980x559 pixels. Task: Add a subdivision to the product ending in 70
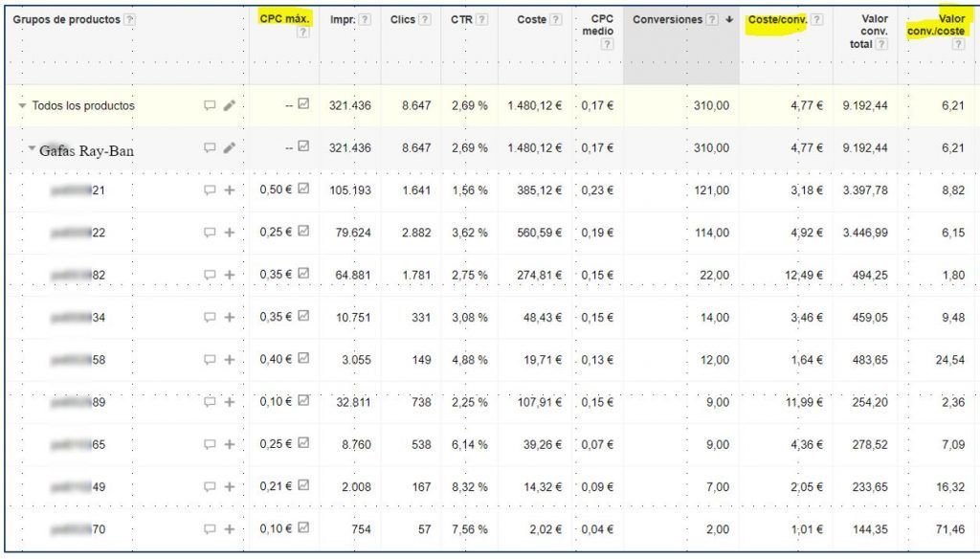(x=230, y=529)
